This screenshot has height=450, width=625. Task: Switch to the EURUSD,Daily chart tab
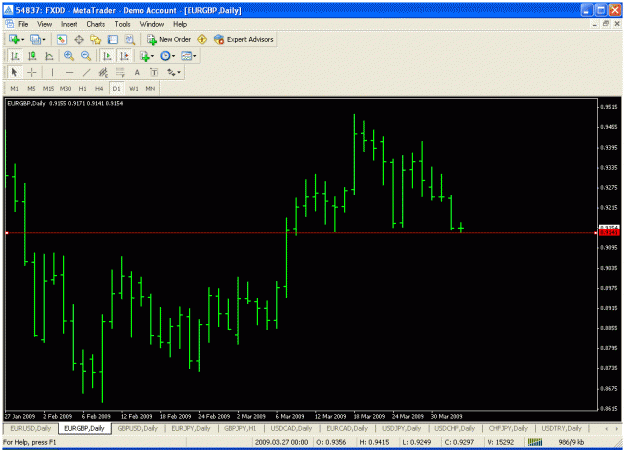click(x=31, y=428)
